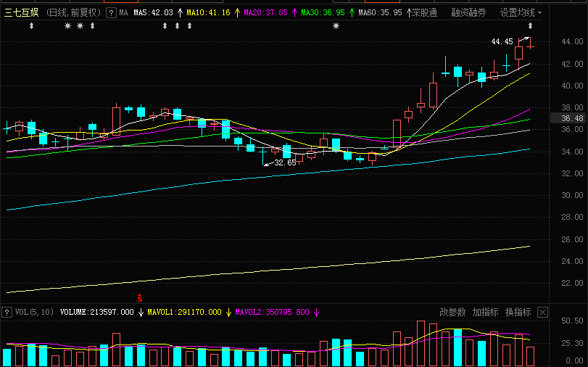The image size is (588, 367).
Task: Click the help icon next to MA
Action: pyautogui.click(x=110, y=13)
